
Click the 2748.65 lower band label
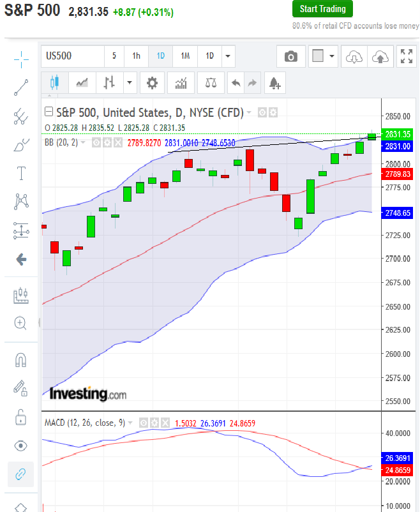click(x=397, y=213)
